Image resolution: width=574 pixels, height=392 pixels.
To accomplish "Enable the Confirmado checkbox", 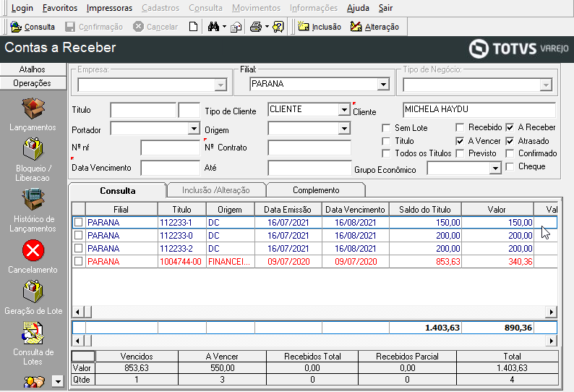I will [x=510, y=153].
